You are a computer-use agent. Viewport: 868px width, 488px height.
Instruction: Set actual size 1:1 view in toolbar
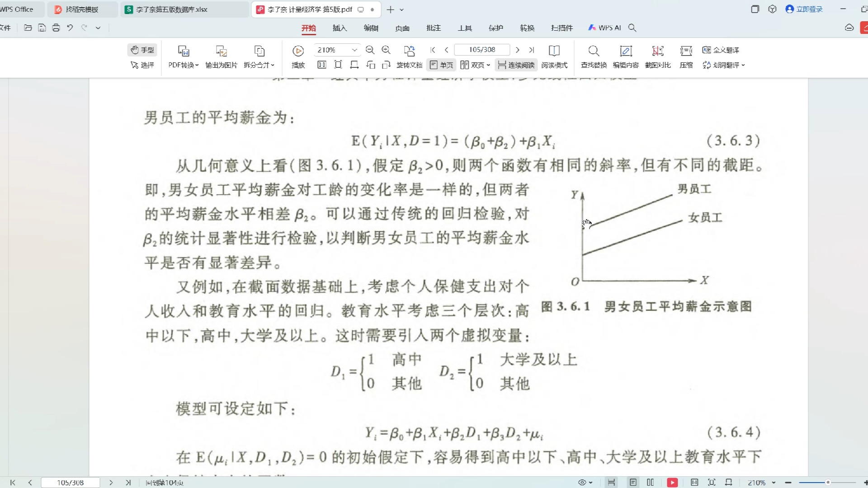click(322, 65)
